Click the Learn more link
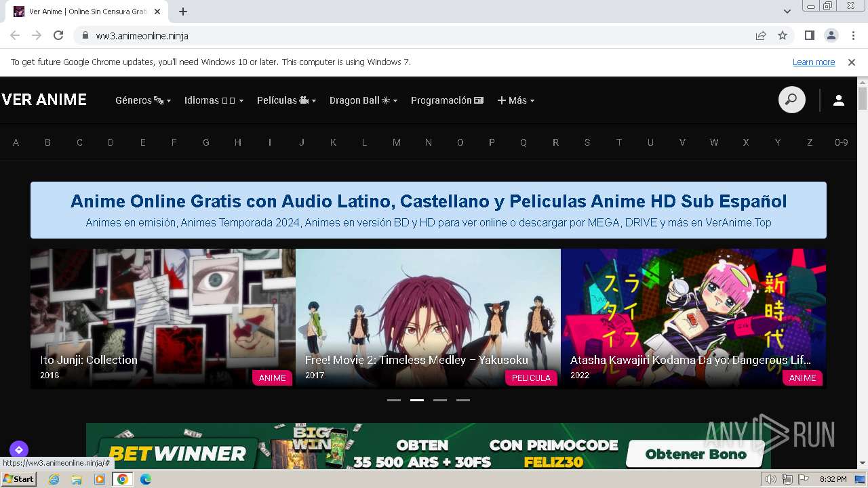868x488 pixels. [814, 62]
